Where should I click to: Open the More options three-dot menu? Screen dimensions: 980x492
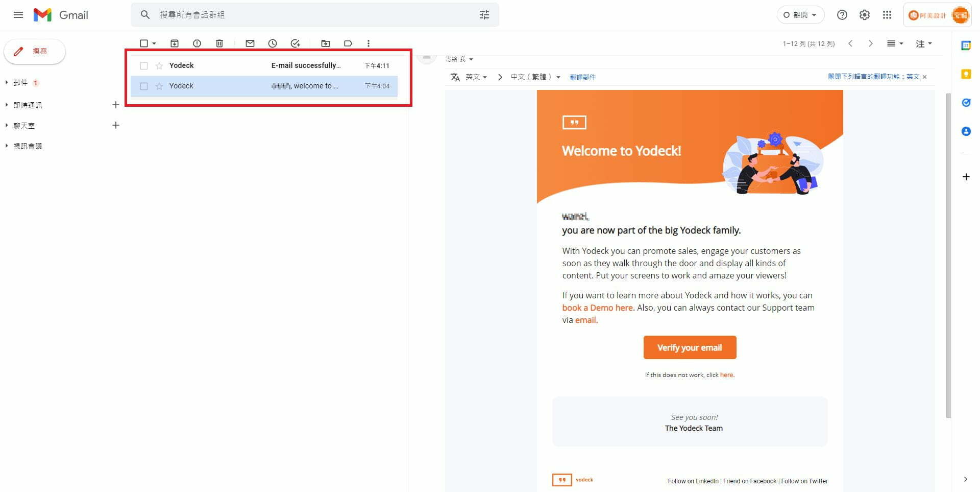pos(369,43)
